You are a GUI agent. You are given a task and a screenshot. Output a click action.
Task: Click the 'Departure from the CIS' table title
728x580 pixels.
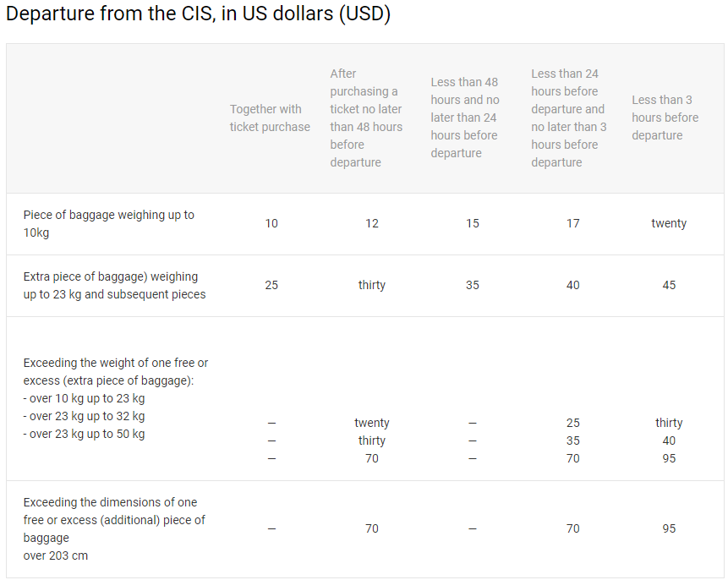198,14
